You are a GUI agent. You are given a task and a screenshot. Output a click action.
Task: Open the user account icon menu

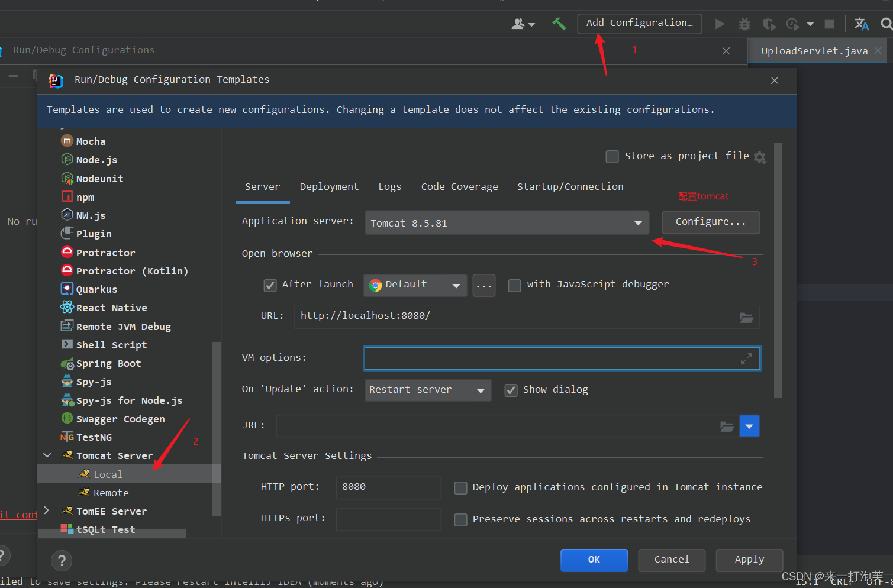(x=523, y=24)
